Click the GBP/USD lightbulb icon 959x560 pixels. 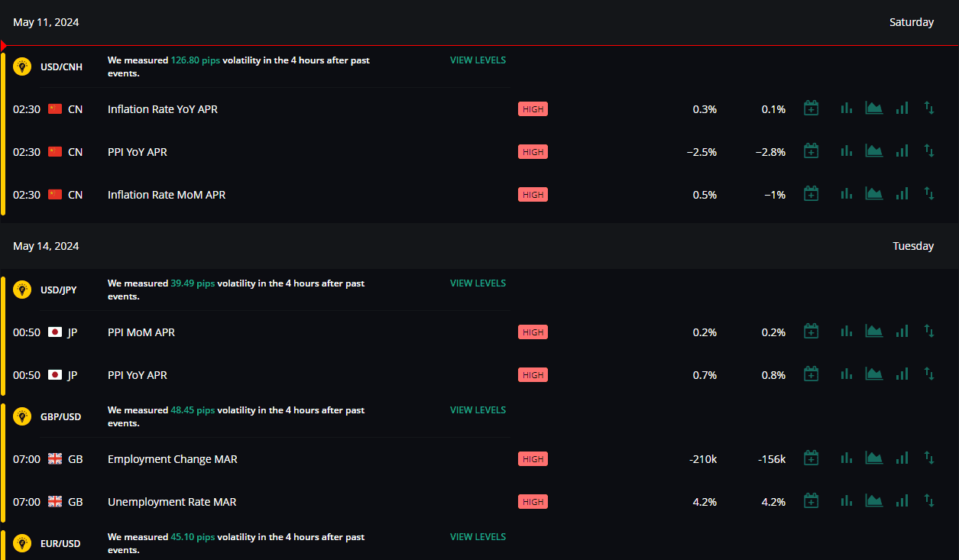[x=22, y=416]
